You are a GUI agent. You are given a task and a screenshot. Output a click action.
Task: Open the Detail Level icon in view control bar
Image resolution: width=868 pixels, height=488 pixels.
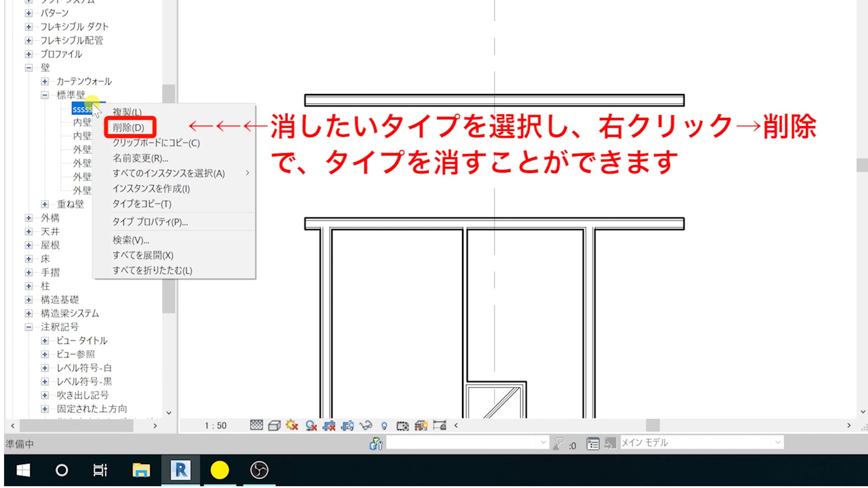tap(256, 425)
